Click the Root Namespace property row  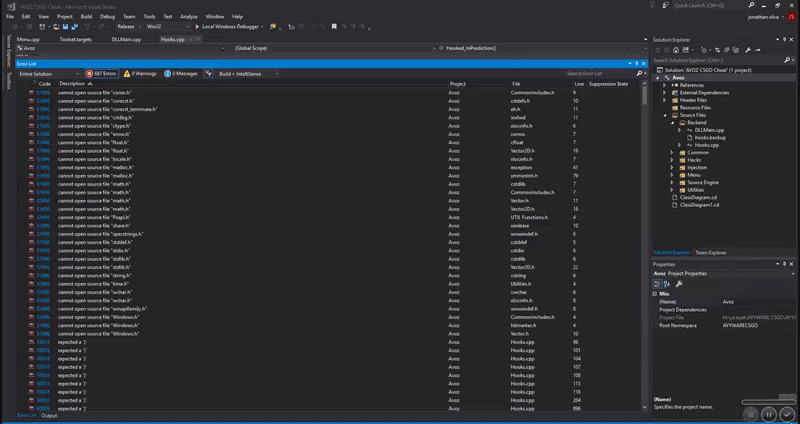click(723, 326)
